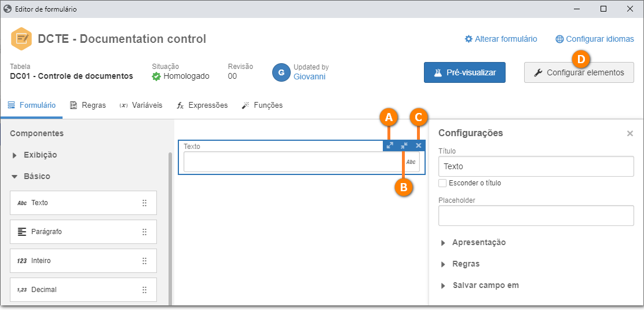Click the table name DC01 - Controle de documentos
The width and height of the screenshot is (644, 310).
(71, 76)
